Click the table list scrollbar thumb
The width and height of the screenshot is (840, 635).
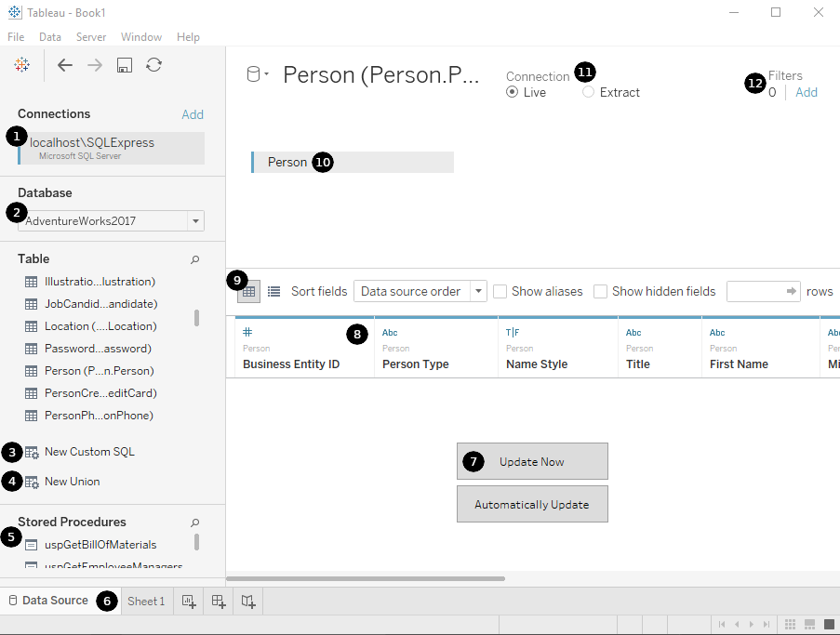(196, 318)
